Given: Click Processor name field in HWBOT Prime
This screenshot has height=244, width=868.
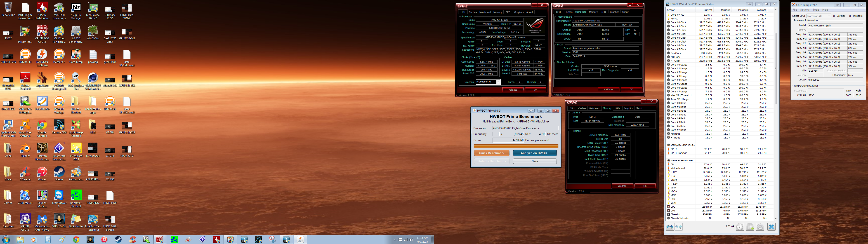Looking at the screenshot, I should point(525,128).
